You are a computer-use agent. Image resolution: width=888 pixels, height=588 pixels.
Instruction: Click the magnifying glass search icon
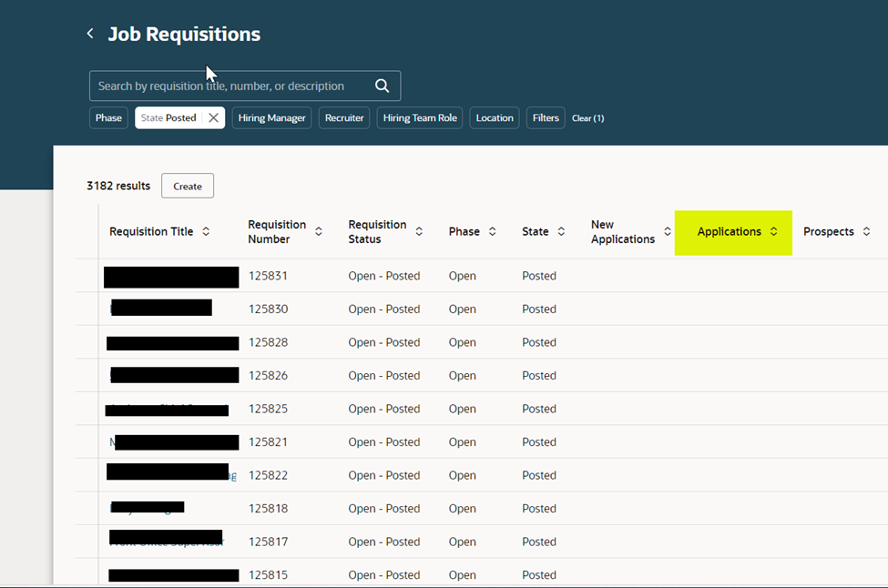[x=383, y=86]
